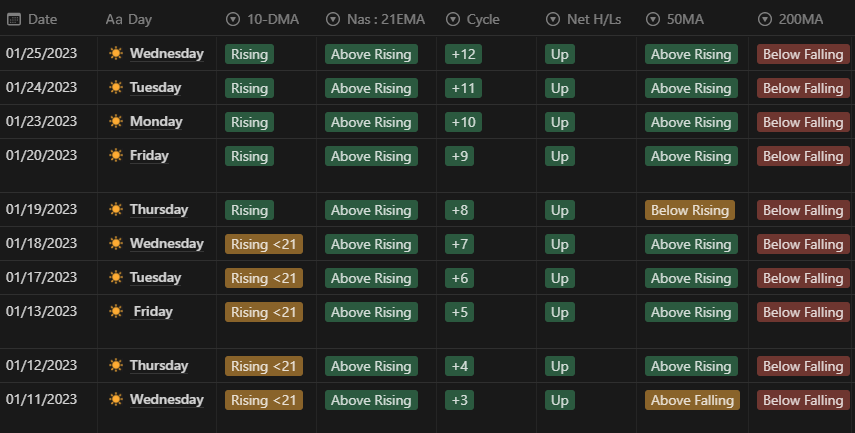
Task: Open the Thursday page for 01/19/2023
Action: coord(159,209)
